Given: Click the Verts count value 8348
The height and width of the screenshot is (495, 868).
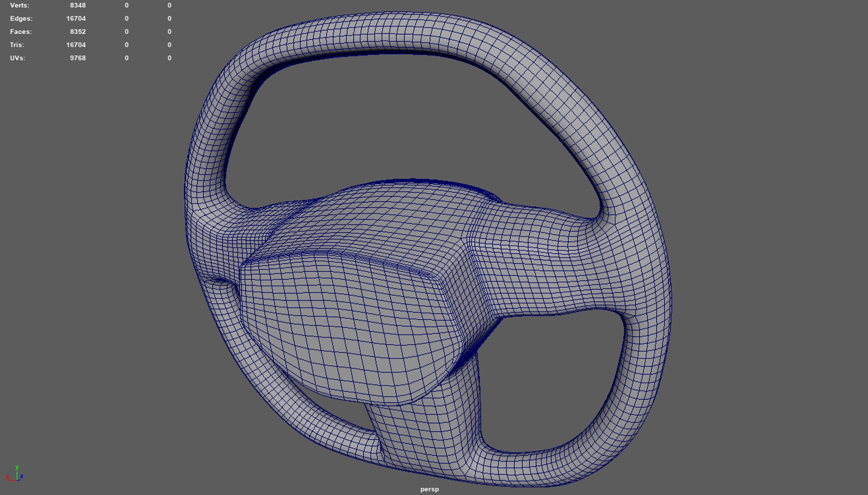Looking at the screenshot, I should 78,5.
